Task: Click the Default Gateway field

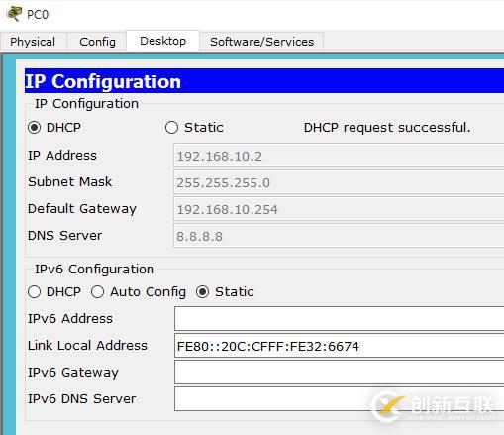Action: click(339, 209)
